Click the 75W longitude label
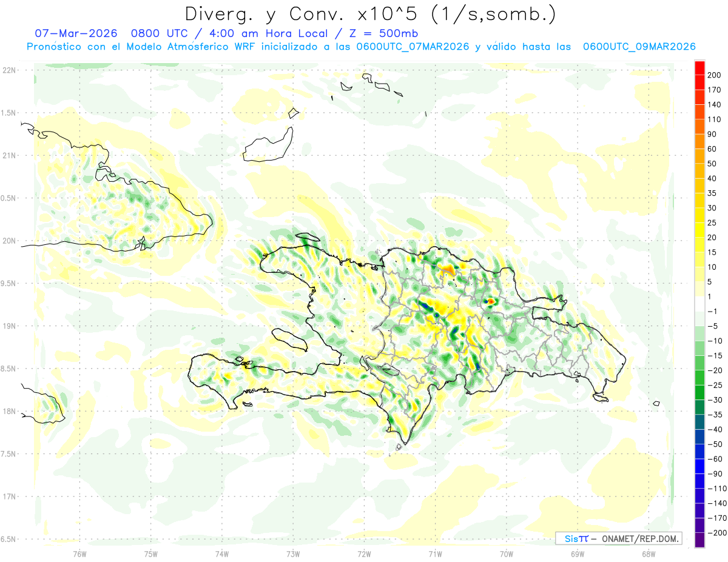Image resolution: width=728 pixels, height=562 pixels. (150, 554)
